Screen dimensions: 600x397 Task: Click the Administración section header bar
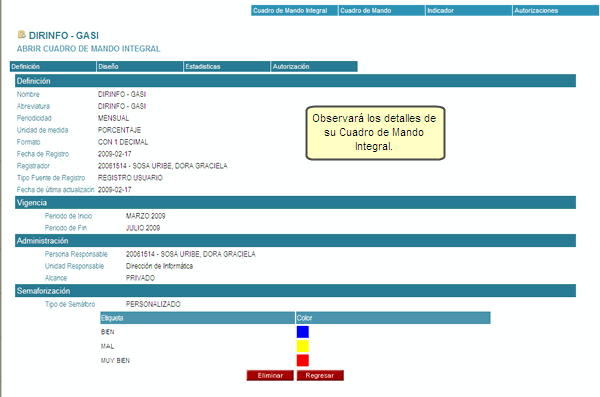pyautogui.click(x=295, y=240)
